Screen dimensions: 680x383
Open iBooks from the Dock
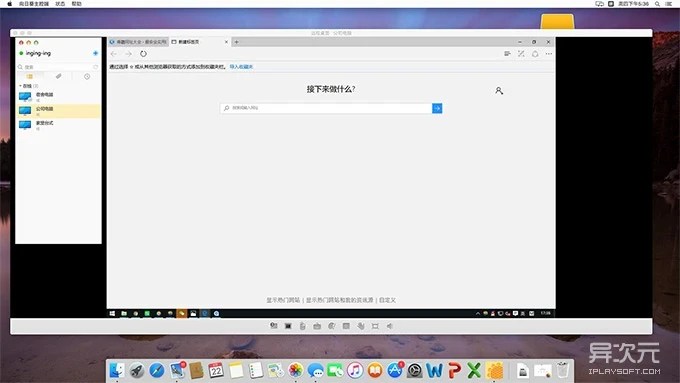click(x=375, y=370)
